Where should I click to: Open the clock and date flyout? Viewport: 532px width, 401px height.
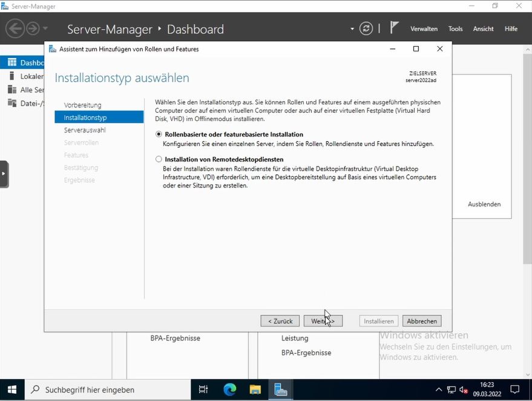point(487,389)
